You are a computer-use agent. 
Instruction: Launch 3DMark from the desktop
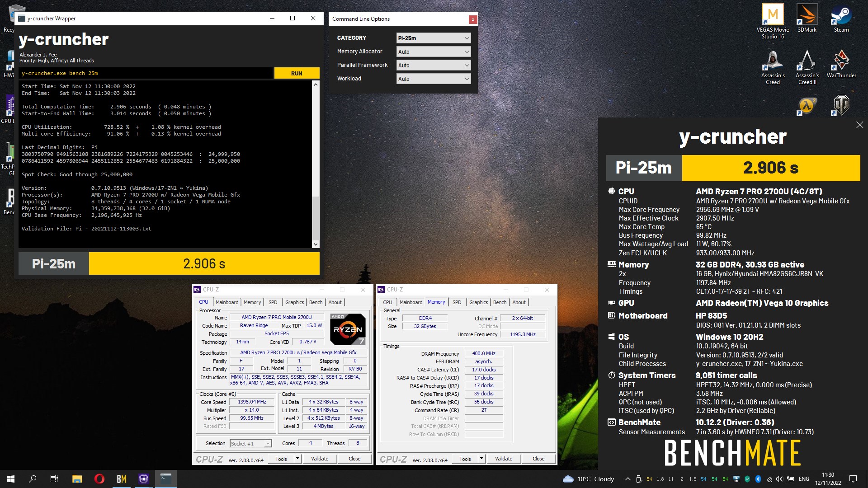[807, 19]
